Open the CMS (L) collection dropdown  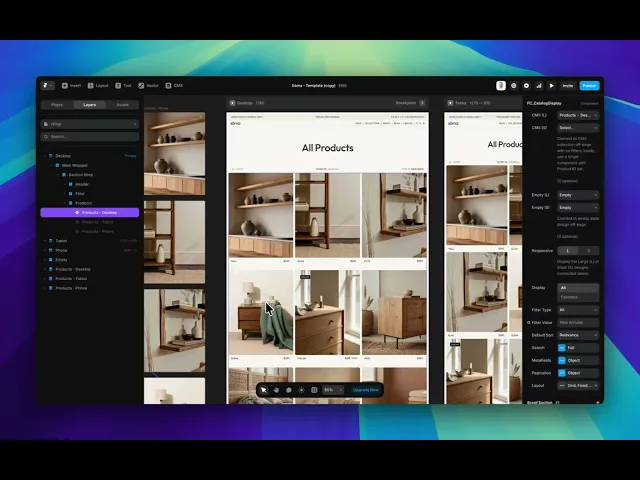coord(578,116)
